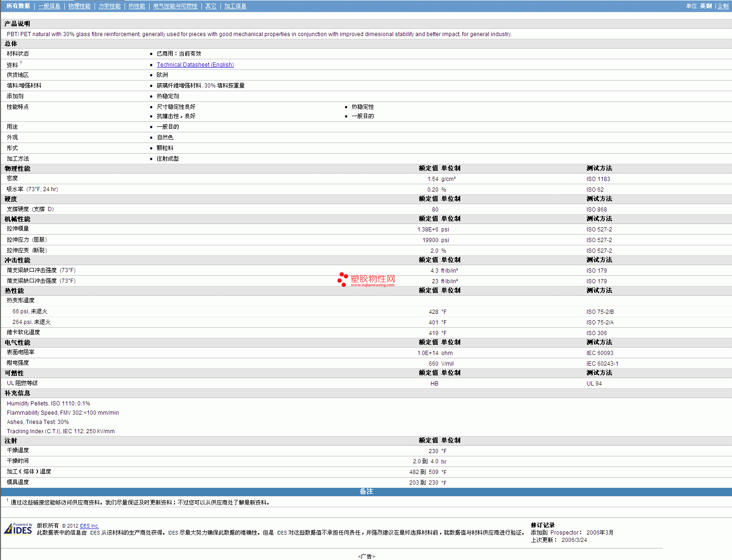Select the Humidity Pellets, ISO 1110 line
732x560 pixels.
coord(49,404)
